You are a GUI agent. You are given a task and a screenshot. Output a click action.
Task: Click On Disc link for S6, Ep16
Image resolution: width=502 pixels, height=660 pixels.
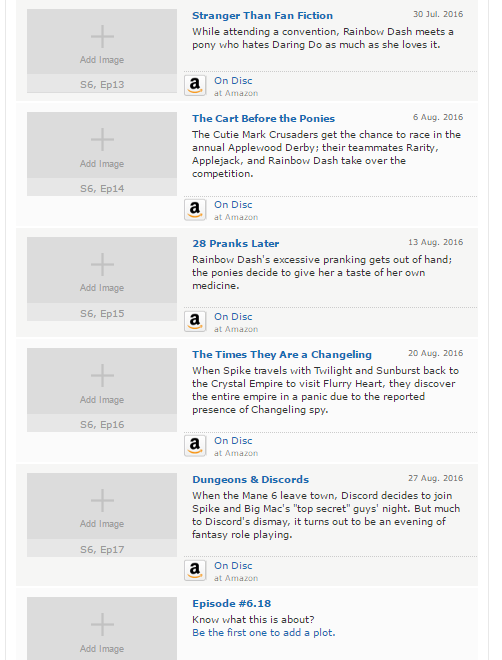[x=233, y=441]
